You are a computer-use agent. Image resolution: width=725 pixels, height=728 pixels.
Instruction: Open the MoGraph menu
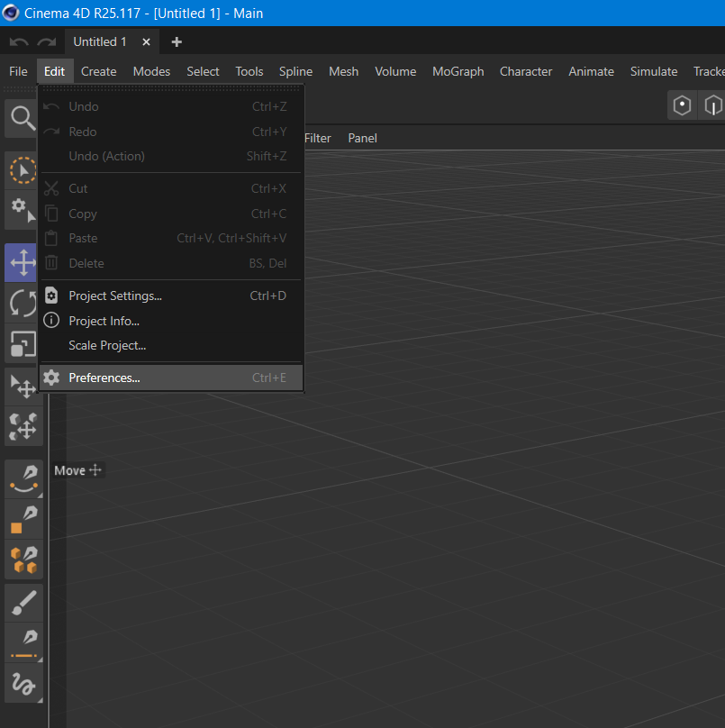pyautogui.click(x=458, y=71)
